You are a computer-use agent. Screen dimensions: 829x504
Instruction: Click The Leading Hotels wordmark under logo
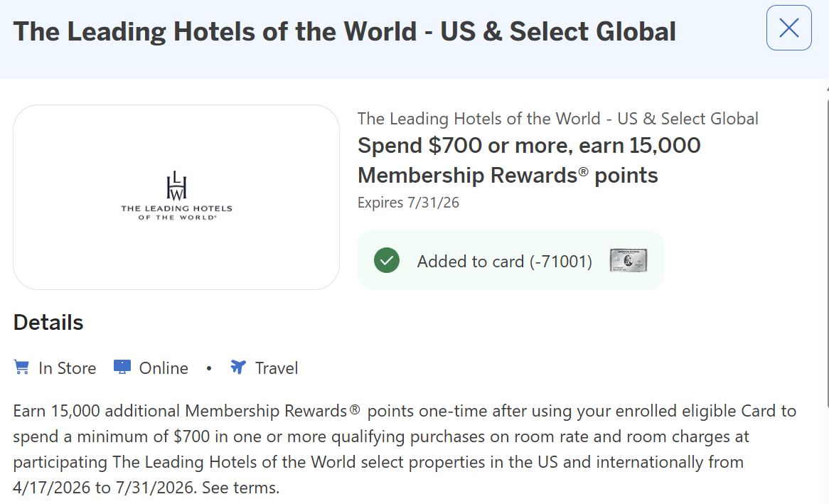click(x=176, y=212)
